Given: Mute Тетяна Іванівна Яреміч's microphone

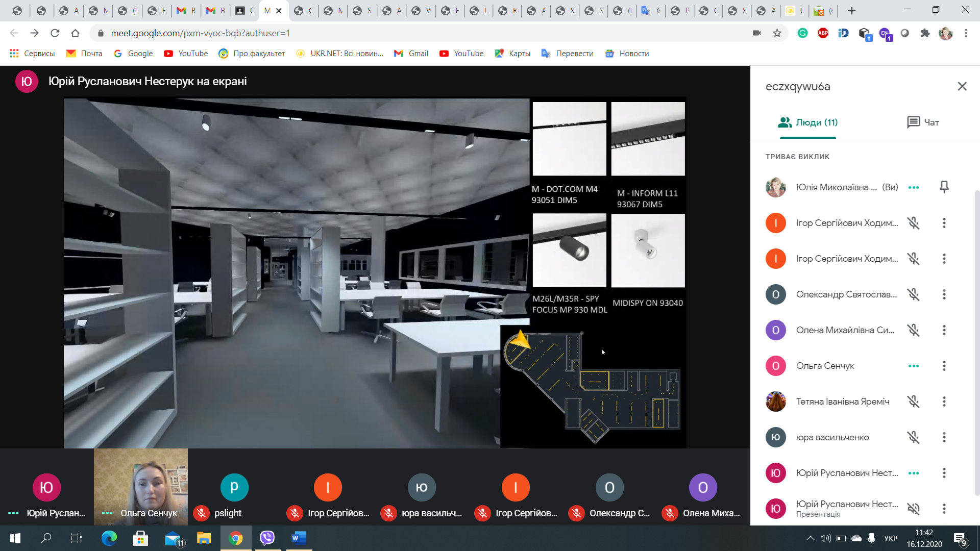Looking at the screenshot, I should pos(913,402).
